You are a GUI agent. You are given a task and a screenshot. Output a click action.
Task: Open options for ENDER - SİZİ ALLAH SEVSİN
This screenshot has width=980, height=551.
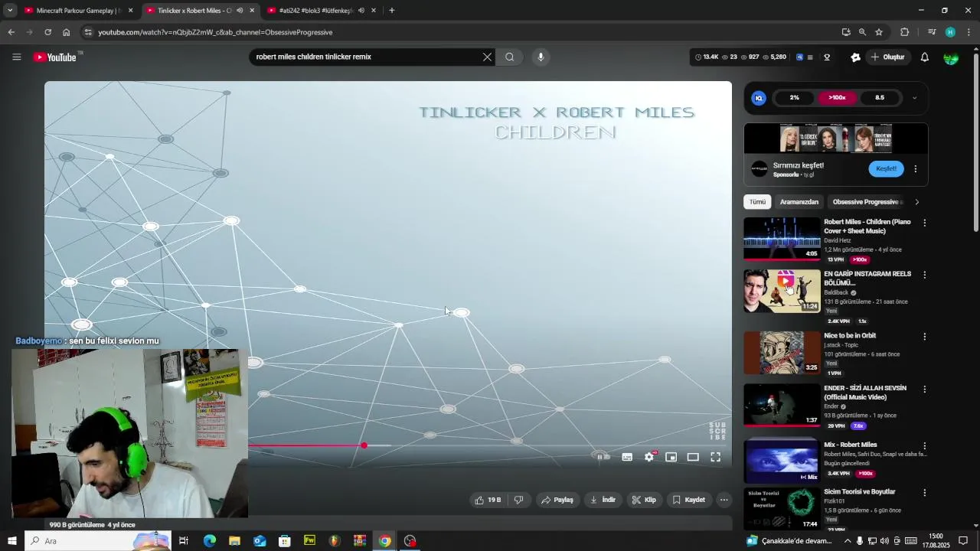(924, 390)
